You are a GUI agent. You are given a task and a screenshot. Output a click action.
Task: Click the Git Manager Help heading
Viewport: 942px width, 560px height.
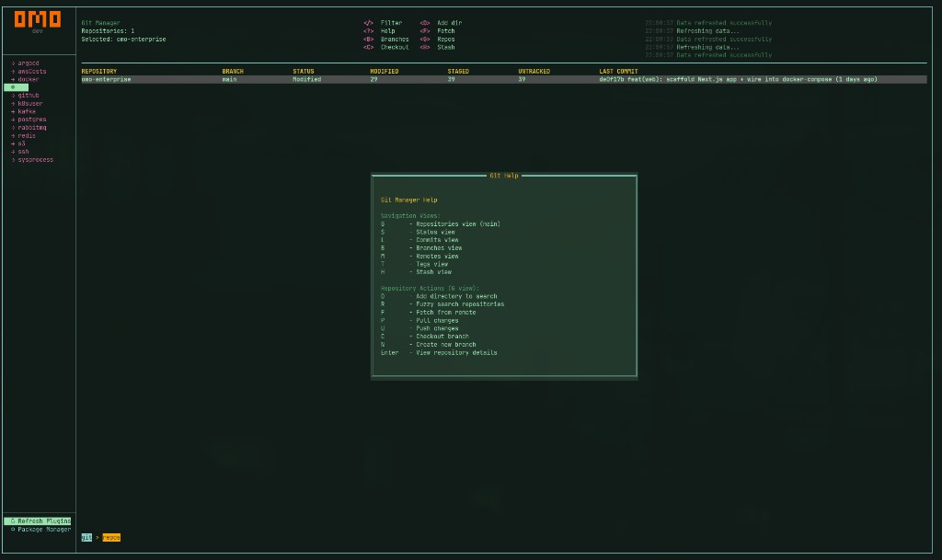click(409, 200)
